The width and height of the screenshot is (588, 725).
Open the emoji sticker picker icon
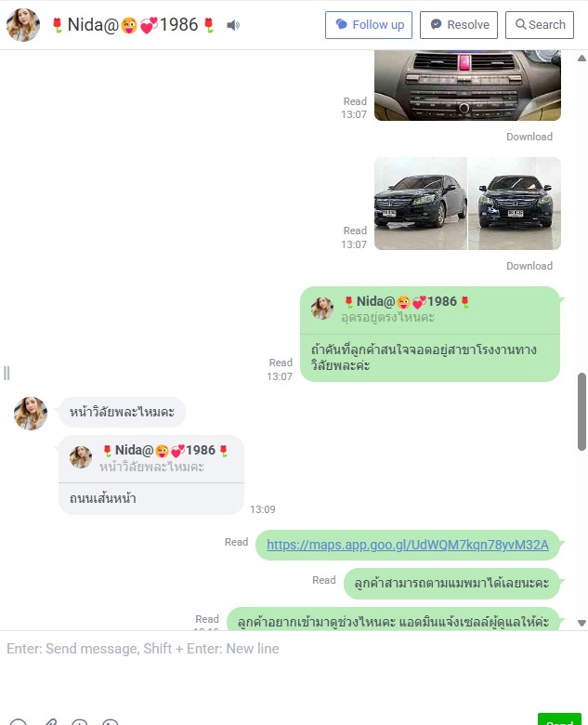(19, 722)
